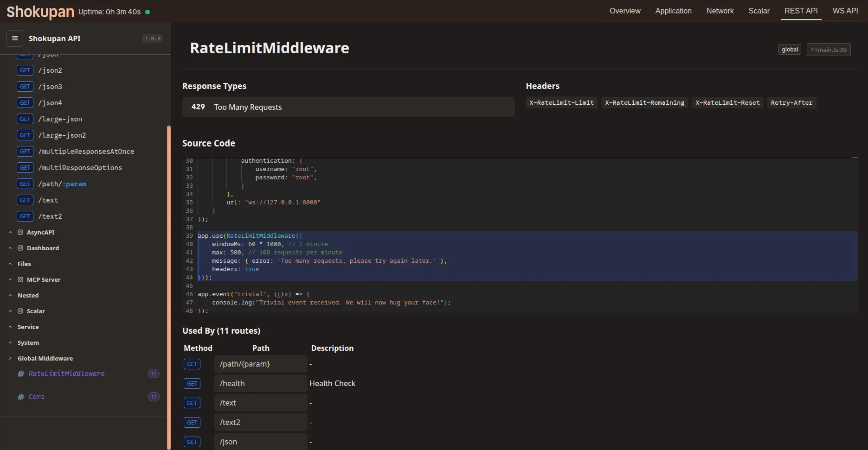Click the Scalar section icon in sidebar
This screenshot has width=868, height=450.
point(20,311)
